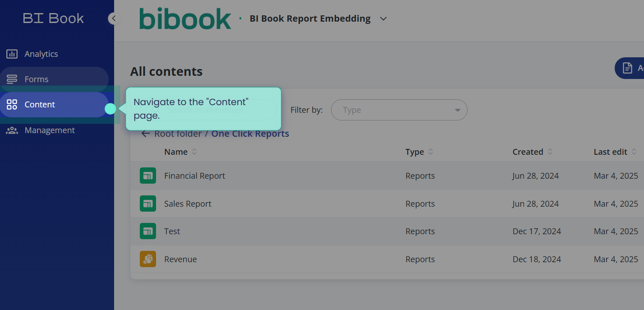Open the Type filter dropdown

(x=399, y=110)
